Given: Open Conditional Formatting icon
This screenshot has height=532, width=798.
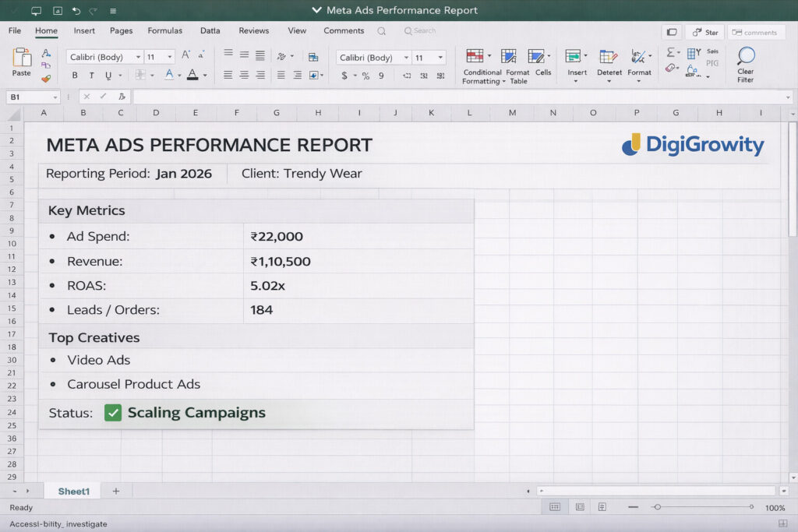Looking at the screenshot, I should 475,57.
